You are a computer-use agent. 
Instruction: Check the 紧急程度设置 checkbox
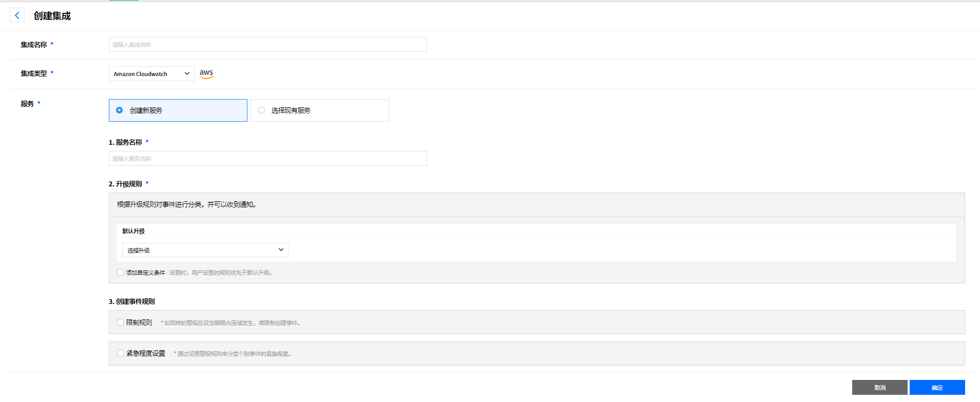coord(121,353)
